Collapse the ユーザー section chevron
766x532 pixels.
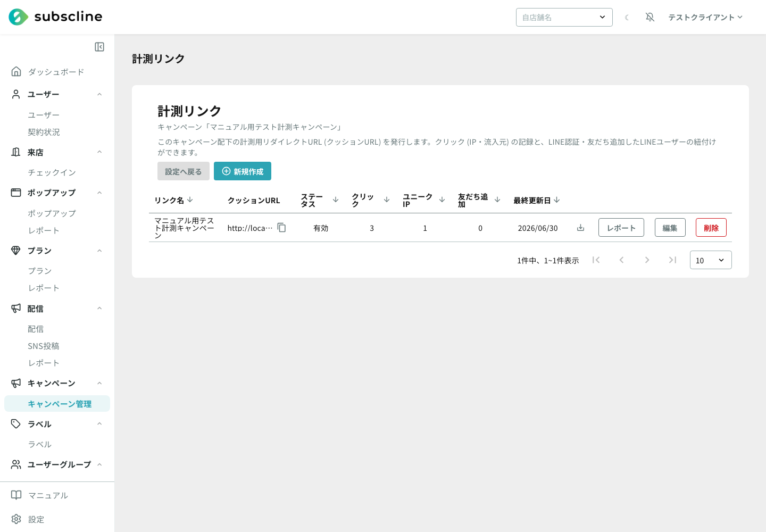(x=99, y=94)
